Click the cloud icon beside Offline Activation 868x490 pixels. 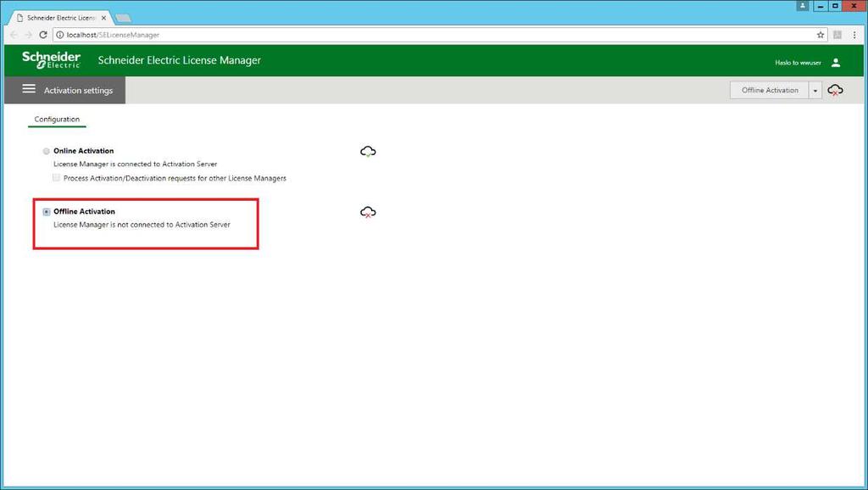pyautogui.click(x=368, y=212)
